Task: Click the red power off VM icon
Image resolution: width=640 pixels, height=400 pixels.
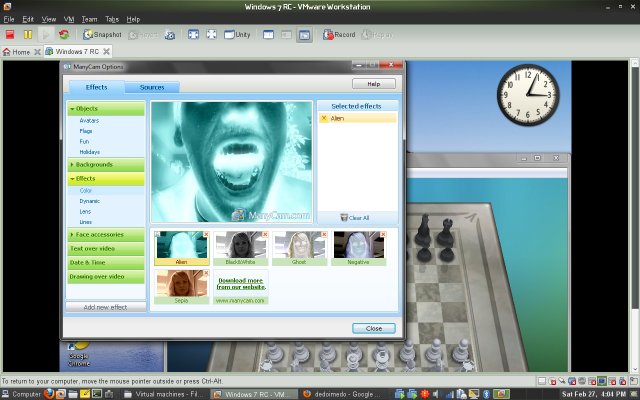Action: coord(9,34)
